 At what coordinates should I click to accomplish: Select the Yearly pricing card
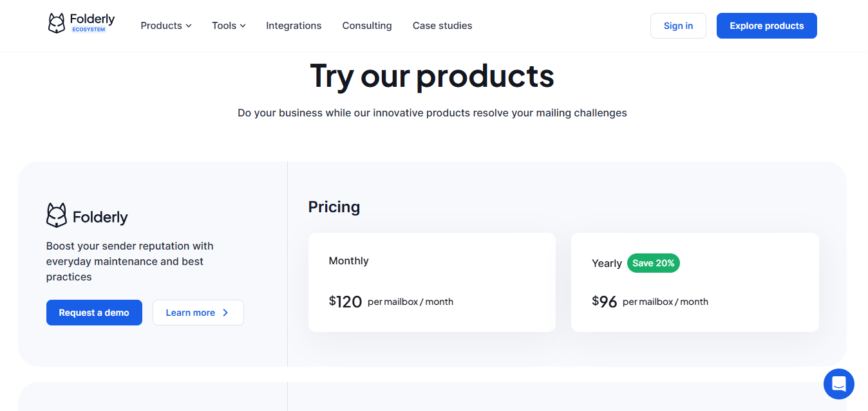pyautogui.click(x=695, y=282)
